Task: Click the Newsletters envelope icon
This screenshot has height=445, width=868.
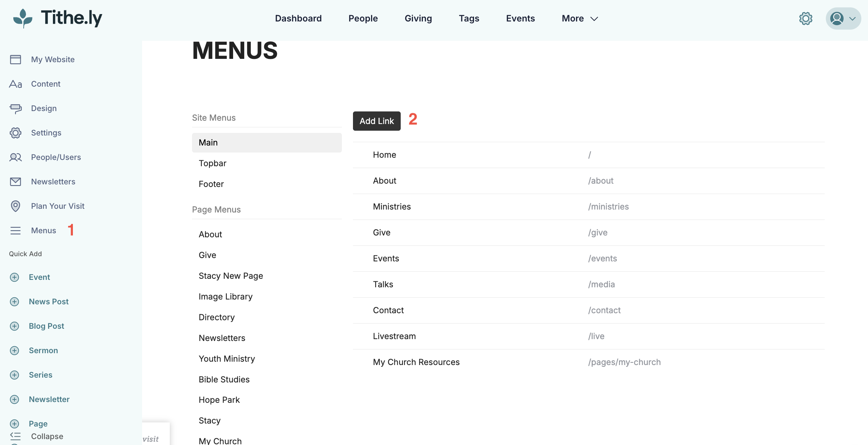Action: (x=16, y=182)
